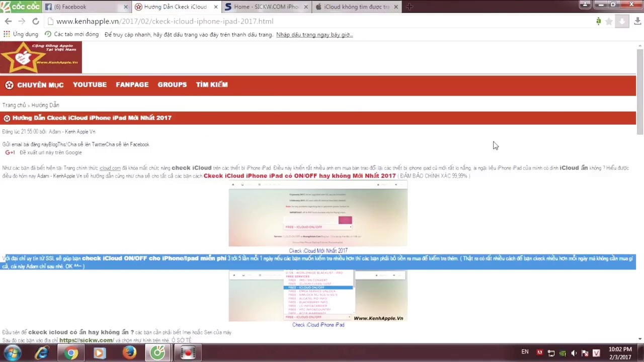Close the Facebook tab

(126, 7)
